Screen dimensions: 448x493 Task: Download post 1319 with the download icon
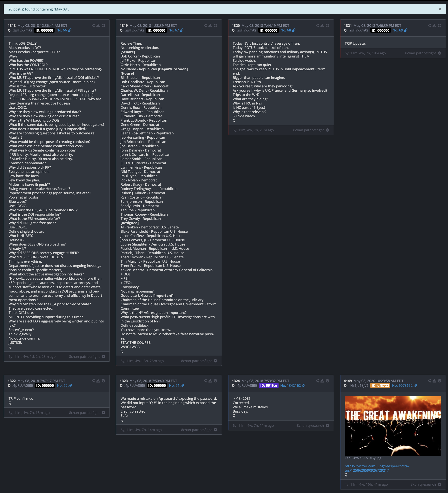pos(210,25)
